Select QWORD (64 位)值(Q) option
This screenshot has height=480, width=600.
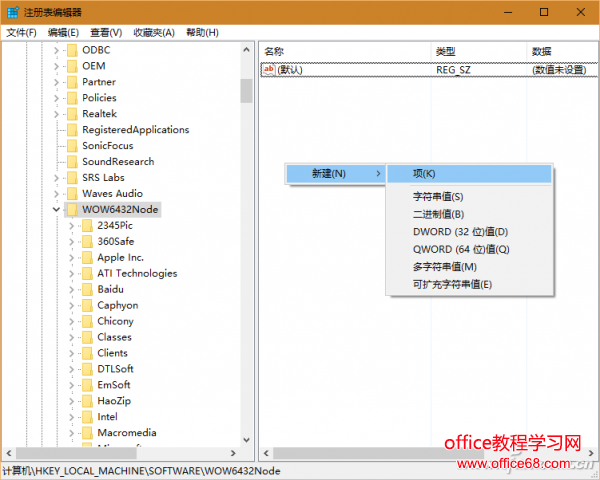(x=470, y=250)
